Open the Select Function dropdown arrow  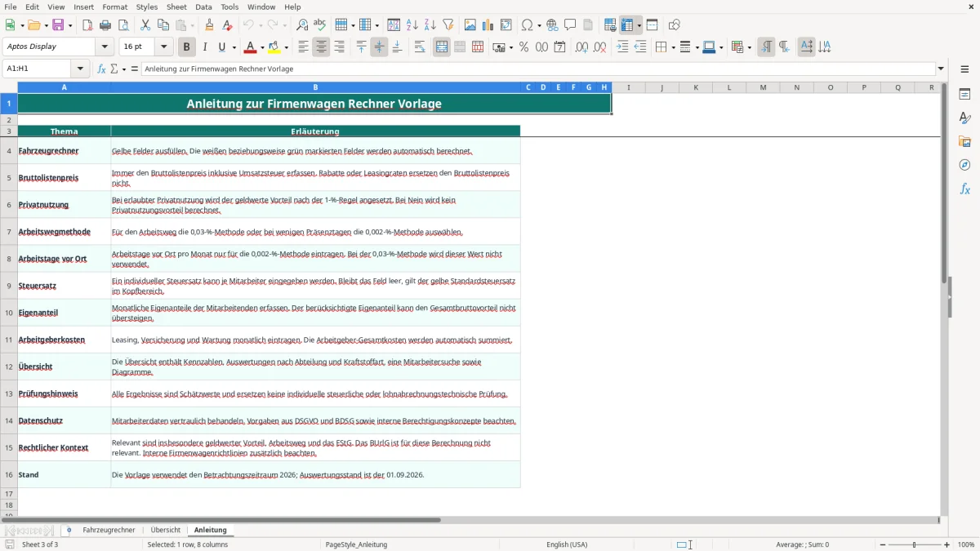point(123,69)
